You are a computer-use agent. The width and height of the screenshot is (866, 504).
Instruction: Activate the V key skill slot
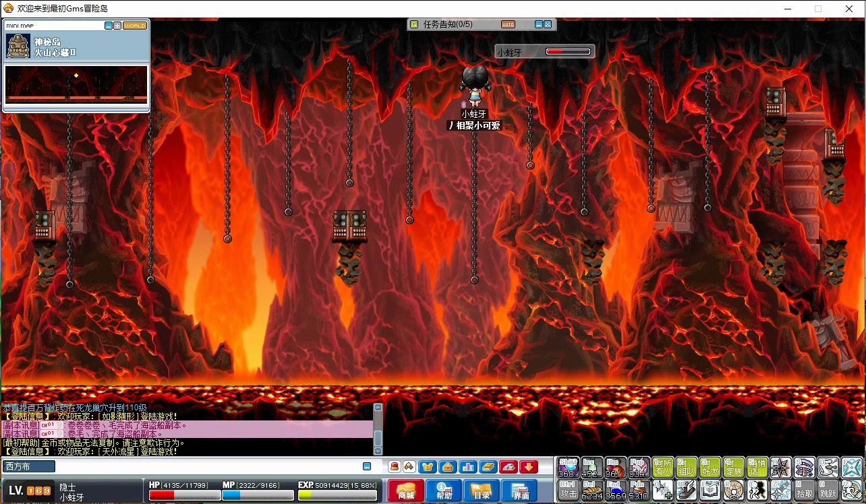pos(852,490)
